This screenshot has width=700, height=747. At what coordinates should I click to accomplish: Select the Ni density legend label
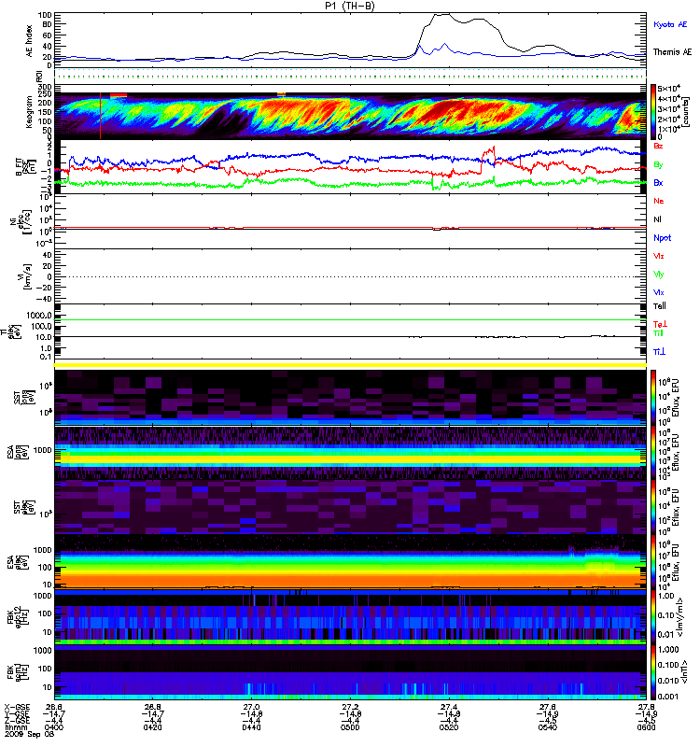coord(658,219)
